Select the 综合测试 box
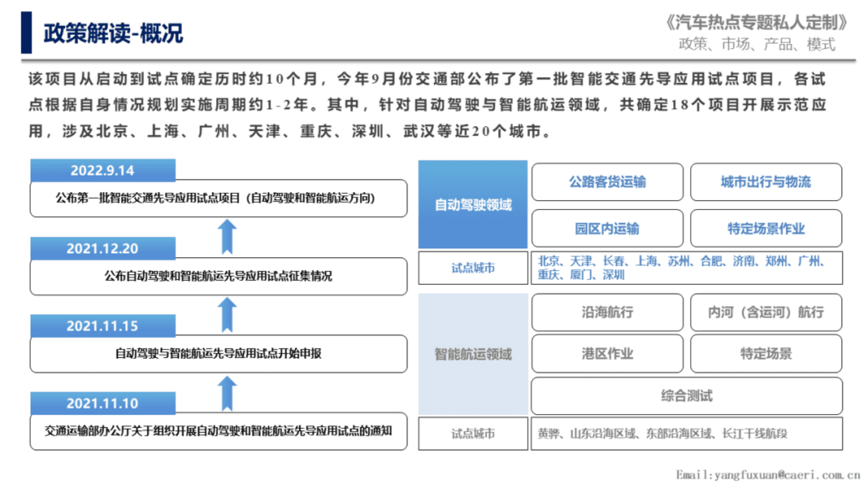This screenshot has height=489, width=868. click(686, 395)
